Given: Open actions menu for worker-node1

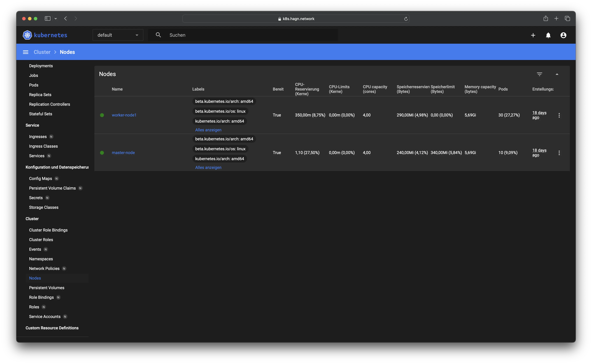Looking at the screenshot, I should [559, 115].
